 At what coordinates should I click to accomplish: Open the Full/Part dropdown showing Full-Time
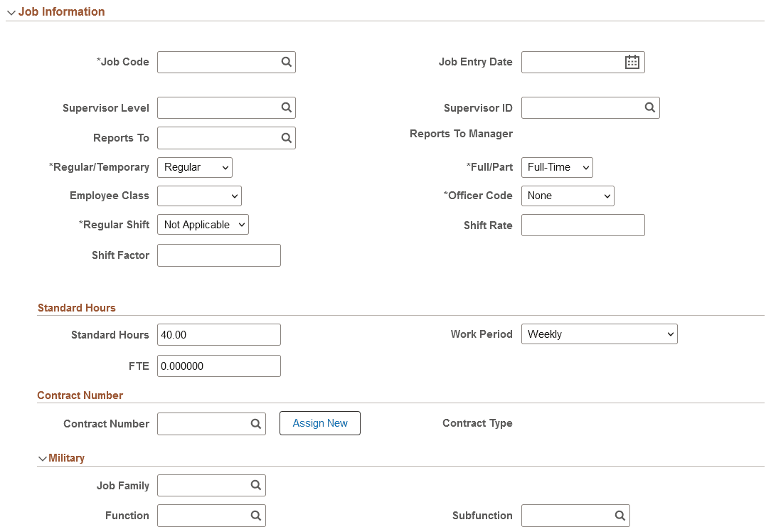557,167
